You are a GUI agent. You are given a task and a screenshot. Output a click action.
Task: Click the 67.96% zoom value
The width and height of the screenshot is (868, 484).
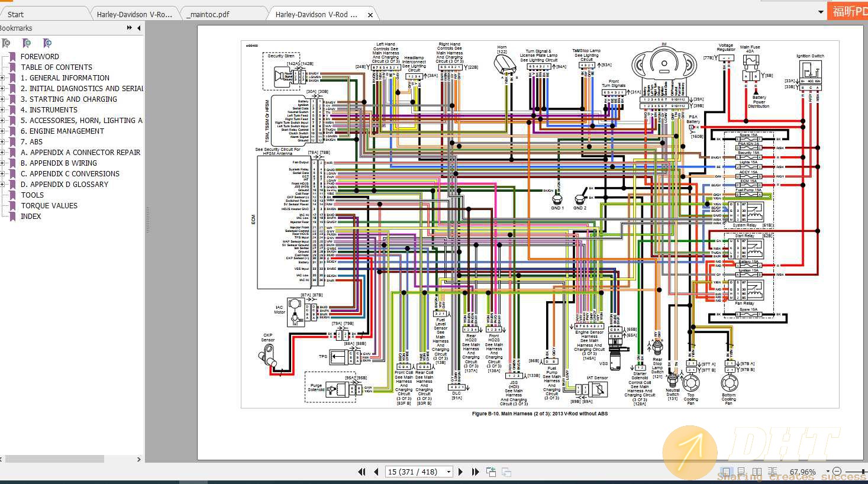click(803, 472)
